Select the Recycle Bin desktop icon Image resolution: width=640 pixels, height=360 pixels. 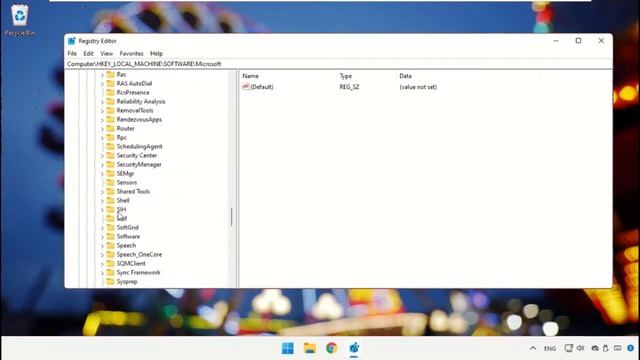pyautogui.click(x=20, y=19)
